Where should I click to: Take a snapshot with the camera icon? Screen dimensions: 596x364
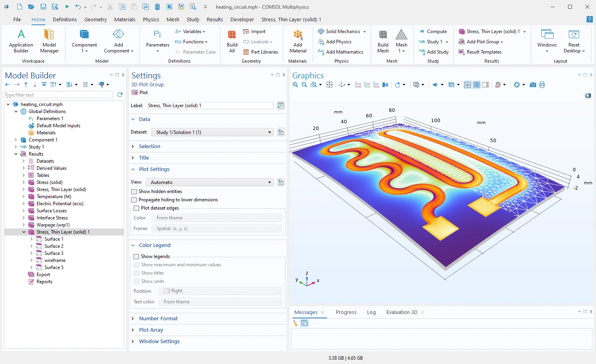click(x=533, y=85)
